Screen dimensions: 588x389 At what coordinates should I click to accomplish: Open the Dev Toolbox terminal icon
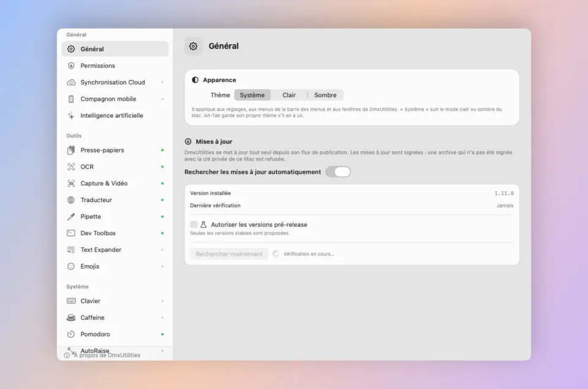coord(71,233)
